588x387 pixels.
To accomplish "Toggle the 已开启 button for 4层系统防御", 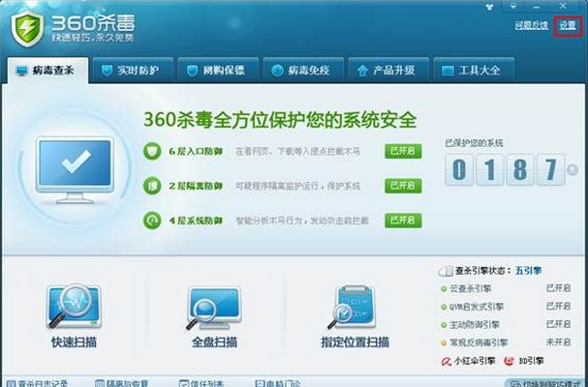I will (404, 221).
